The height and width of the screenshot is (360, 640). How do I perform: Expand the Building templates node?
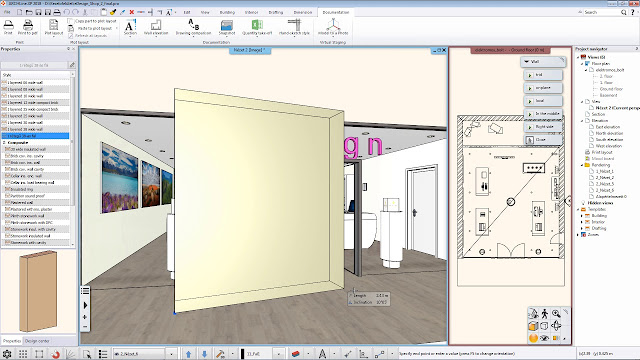click(x=582, y=216)
